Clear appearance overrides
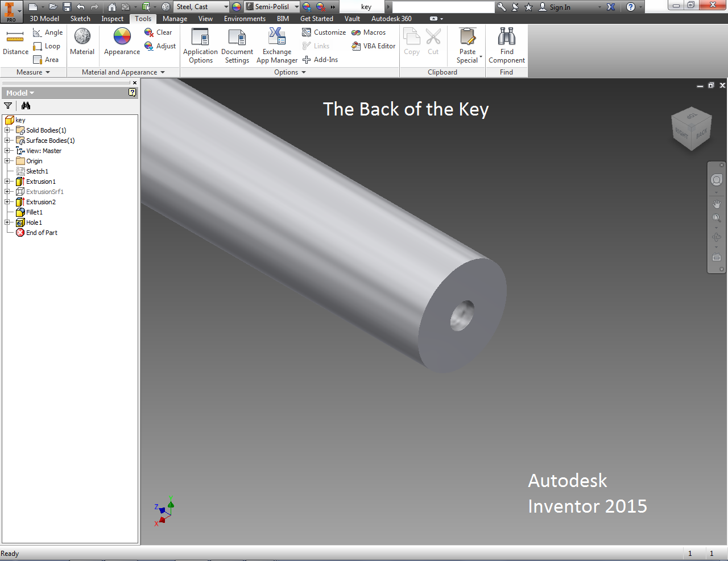Image resolution: width=728 pixels, height=561 pixels. coord(158,32)
